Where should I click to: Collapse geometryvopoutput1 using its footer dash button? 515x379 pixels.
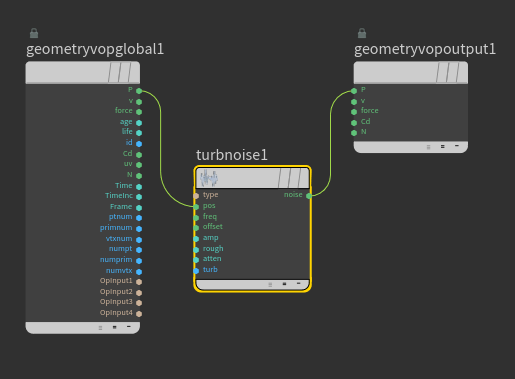click(457, 146)
